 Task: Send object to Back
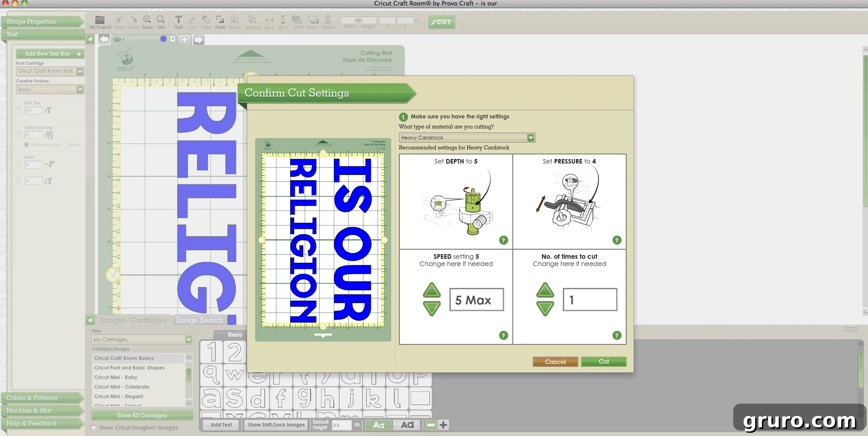[312, 22]
